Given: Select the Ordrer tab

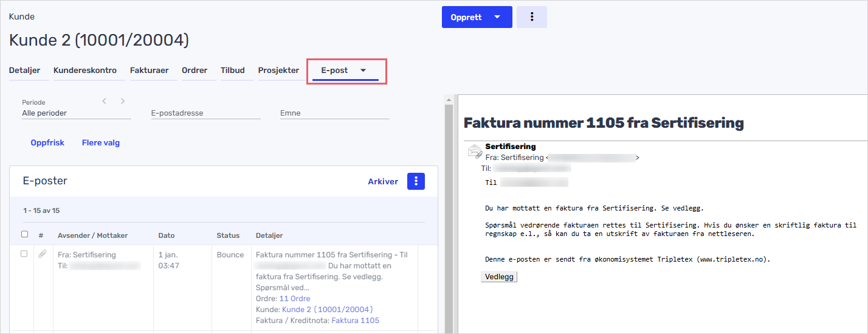Looking at the screenshot, I should coord(195,70).
